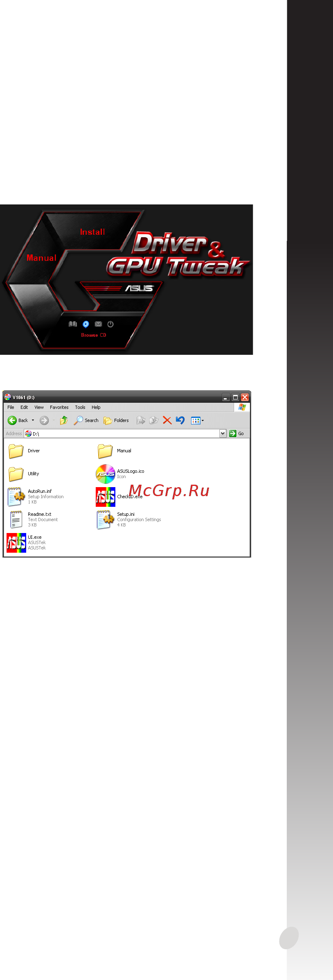Open Manual in the ASUS launcher

[x=41, y=258]
